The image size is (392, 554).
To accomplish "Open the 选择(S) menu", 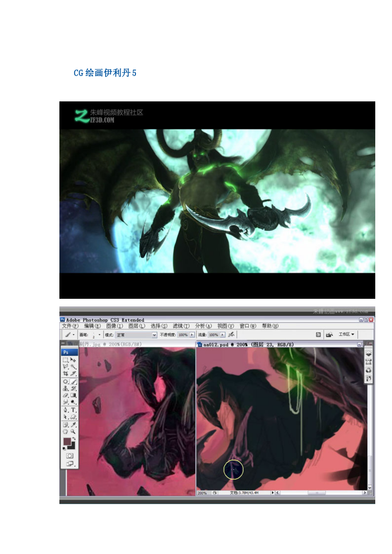I will pyautogui.click(x=159, y=326).
